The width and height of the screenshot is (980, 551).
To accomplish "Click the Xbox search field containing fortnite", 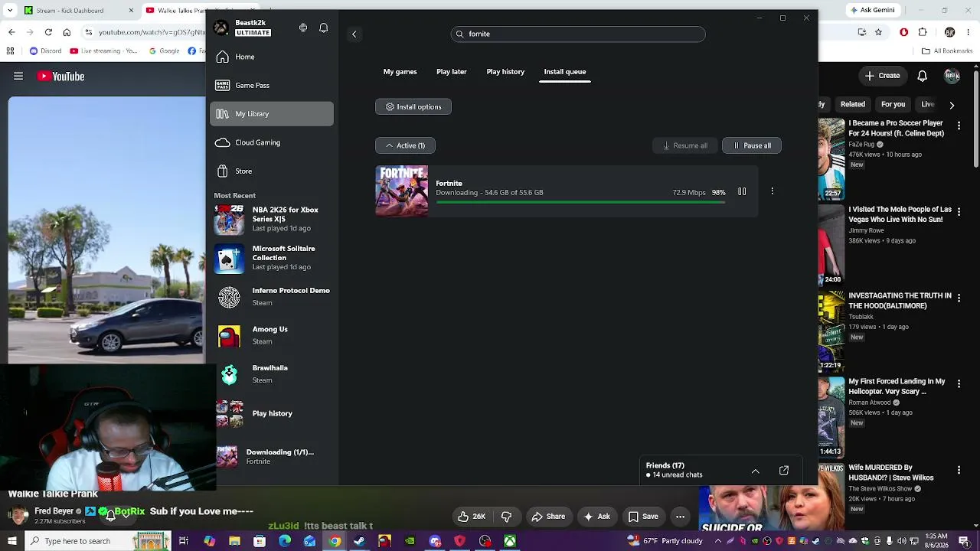I will [578, 34].
